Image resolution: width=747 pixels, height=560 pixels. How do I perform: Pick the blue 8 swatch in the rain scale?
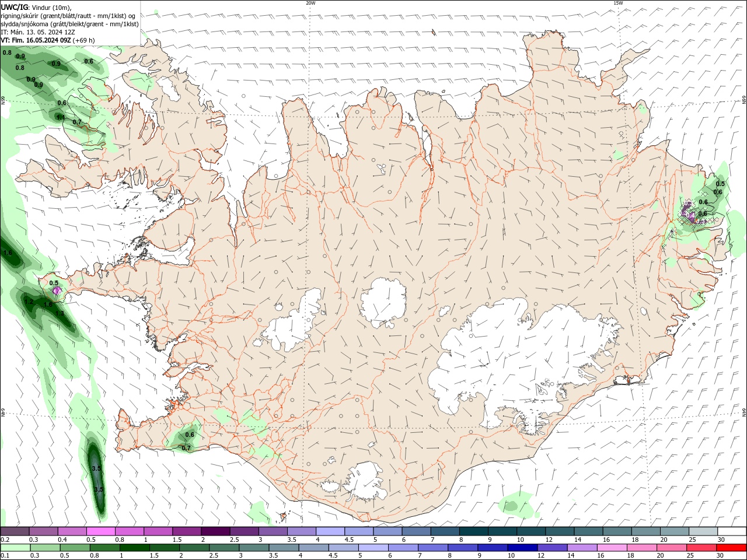[463, 548]
